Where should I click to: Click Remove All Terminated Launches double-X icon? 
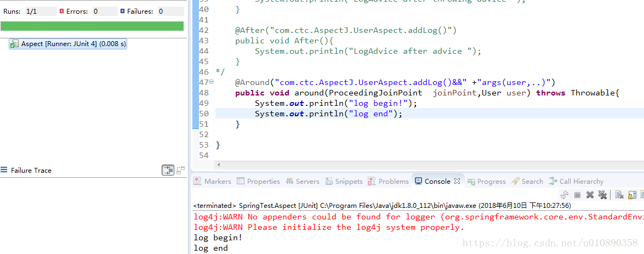pyautogui.click(x=602, y=195)
